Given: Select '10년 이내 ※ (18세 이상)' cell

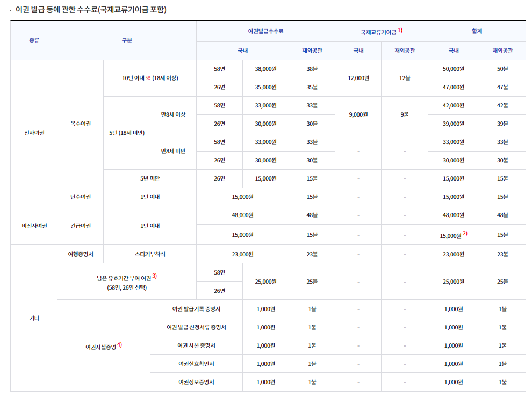Looking at the screenshot, I should click(x=150, y=78).
